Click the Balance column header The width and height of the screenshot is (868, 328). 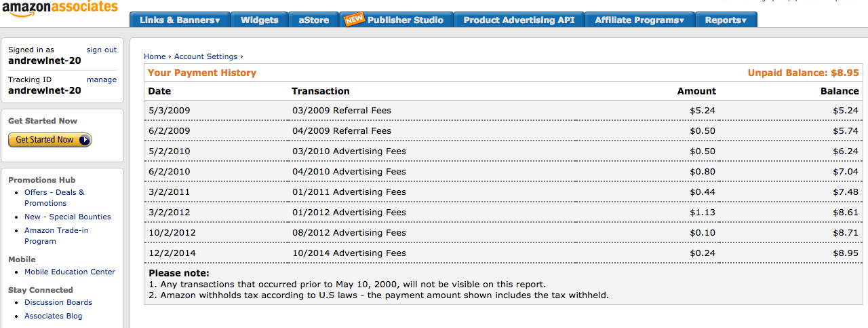(840, 91)
